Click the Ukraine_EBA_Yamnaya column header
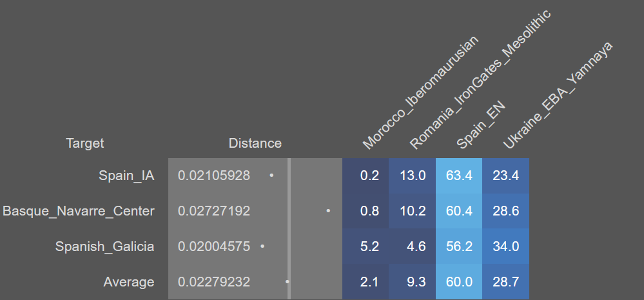644x300 pixels. pyautogui.click(x=558, y=95)
